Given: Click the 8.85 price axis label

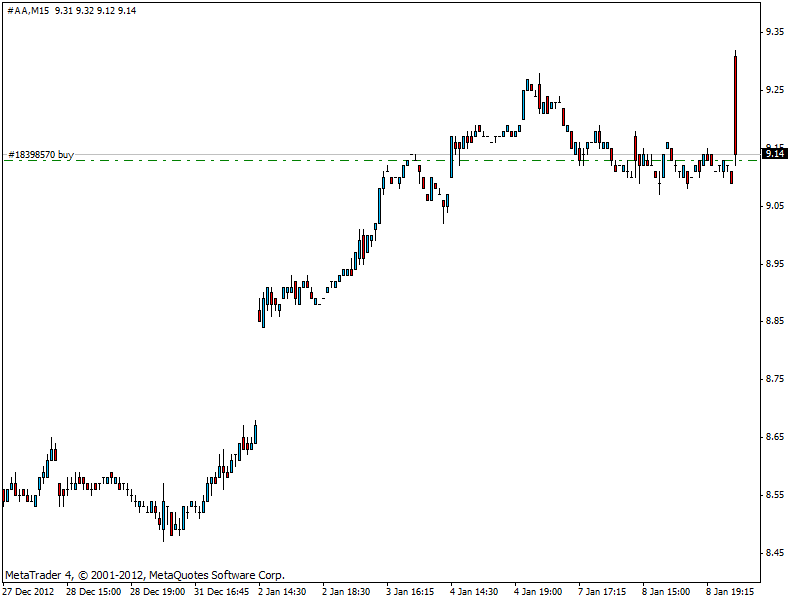Looking at the screenshot, I should (x=774, y=321).
